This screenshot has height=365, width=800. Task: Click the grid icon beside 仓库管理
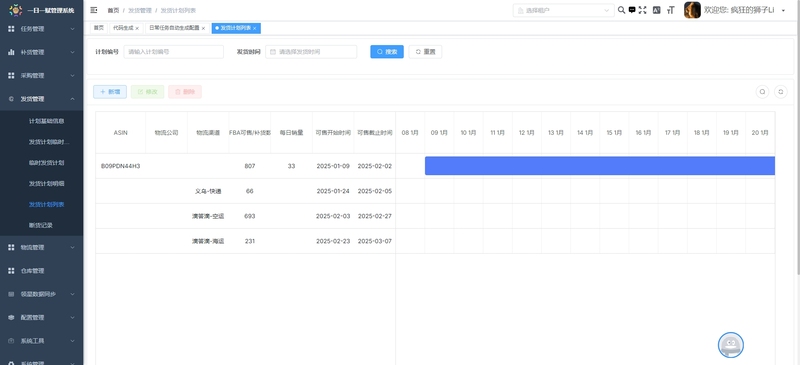pyautogui.click(x=11, y=271)
